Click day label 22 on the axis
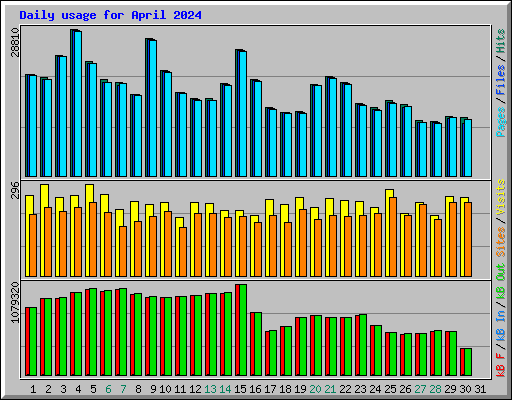Screen dimensions: 512x400 pyautogui.click(x=345, y=389)
